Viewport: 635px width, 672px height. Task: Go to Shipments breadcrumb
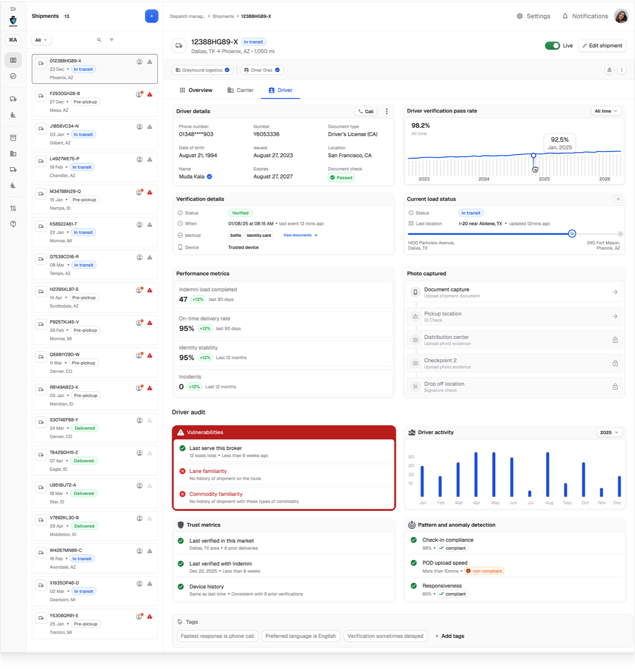tap(223, 16)
